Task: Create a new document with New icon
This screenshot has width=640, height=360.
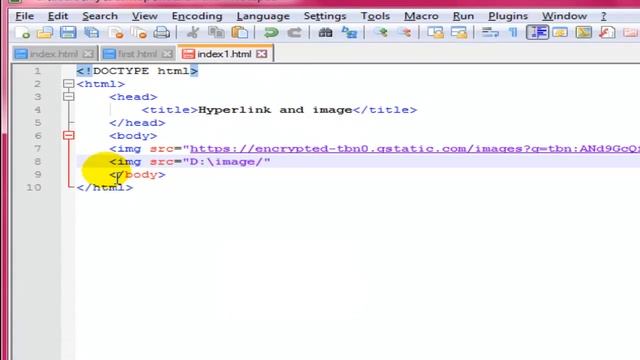Action: (x=23, y=32)
